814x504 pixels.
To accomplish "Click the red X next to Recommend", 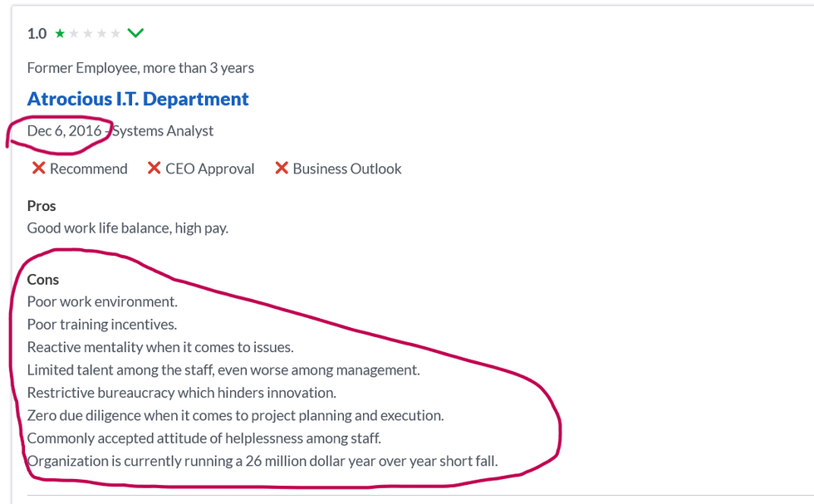I will 38,169.
